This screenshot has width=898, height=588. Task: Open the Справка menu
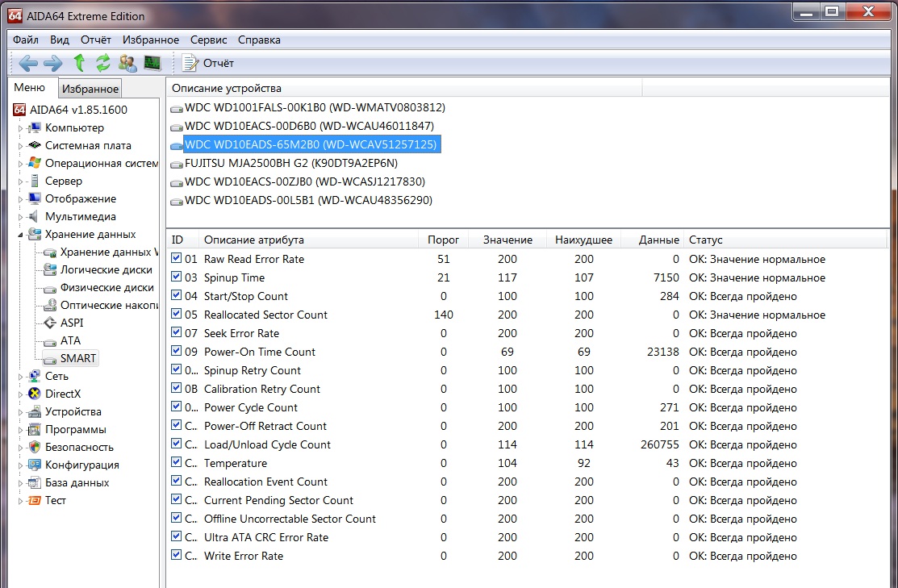point(259,40)
